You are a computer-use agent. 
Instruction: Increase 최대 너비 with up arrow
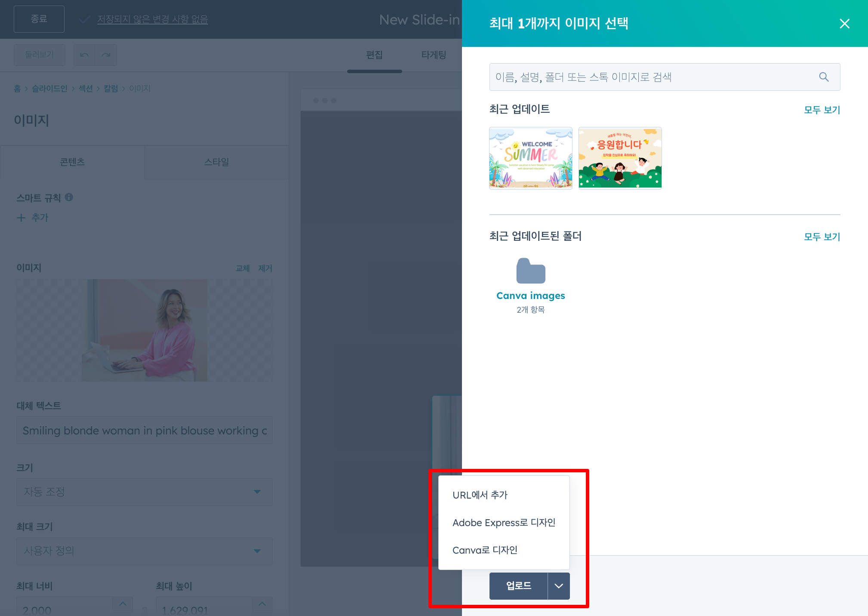pyautogui.click(x=123, y=604)
